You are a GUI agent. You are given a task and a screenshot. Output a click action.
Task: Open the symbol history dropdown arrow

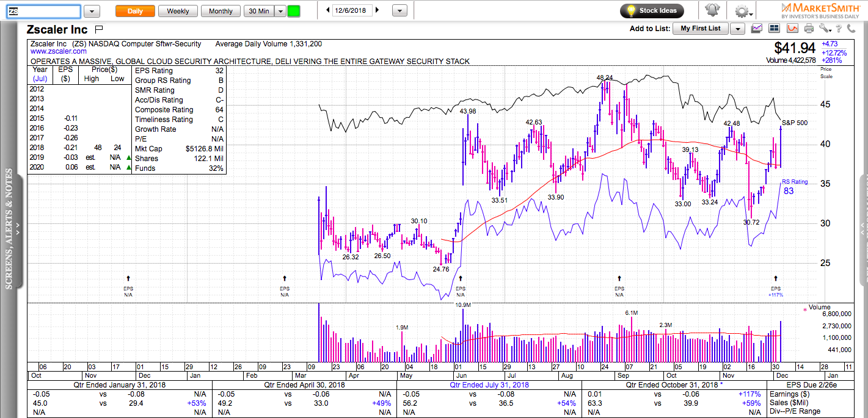tap(92, 11)
